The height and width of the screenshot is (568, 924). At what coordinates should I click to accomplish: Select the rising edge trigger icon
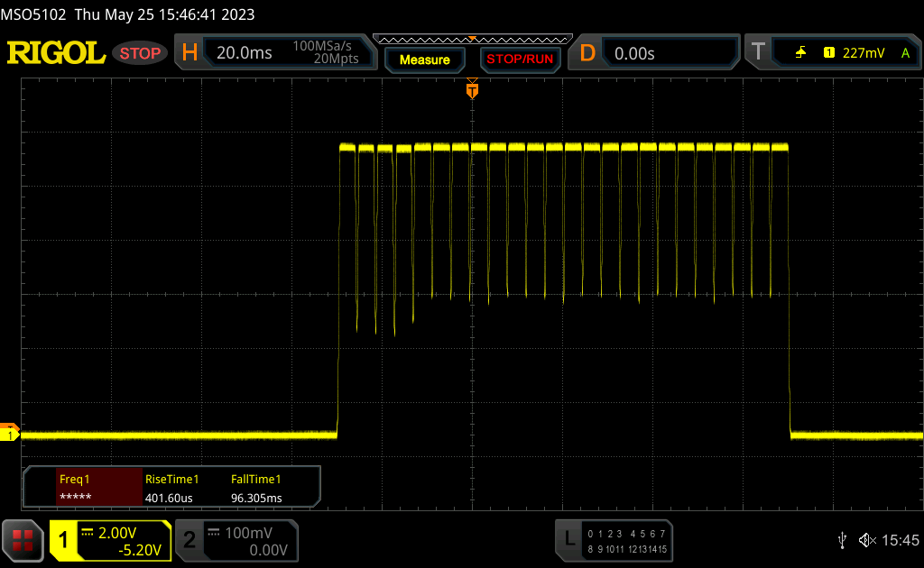click(x=800, y=53)
